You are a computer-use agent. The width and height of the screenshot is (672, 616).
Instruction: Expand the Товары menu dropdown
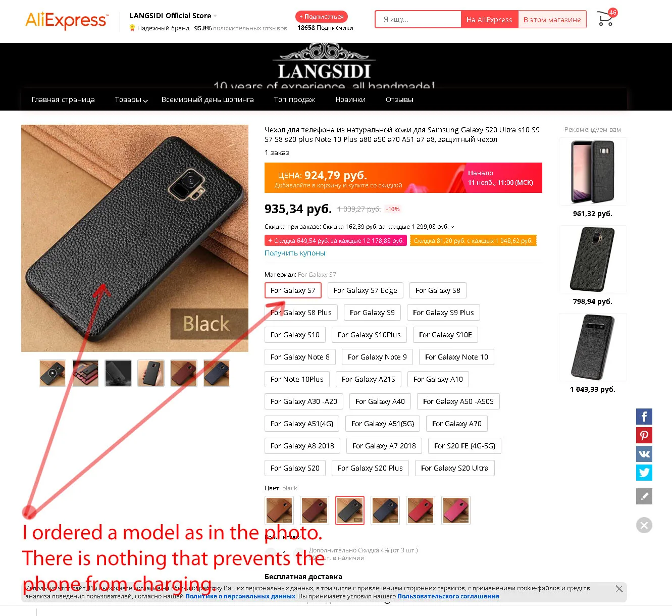point(131,99)
